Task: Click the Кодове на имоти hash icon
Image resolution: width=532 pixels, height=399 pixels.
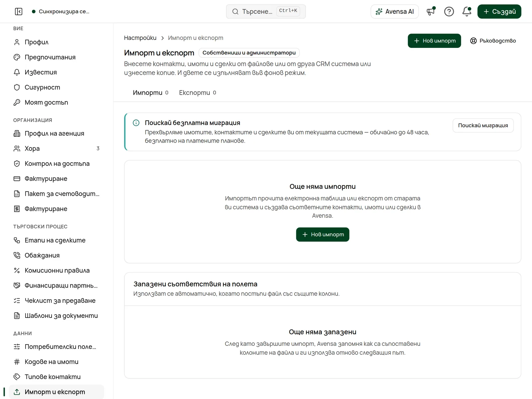Action: [17, 362]
